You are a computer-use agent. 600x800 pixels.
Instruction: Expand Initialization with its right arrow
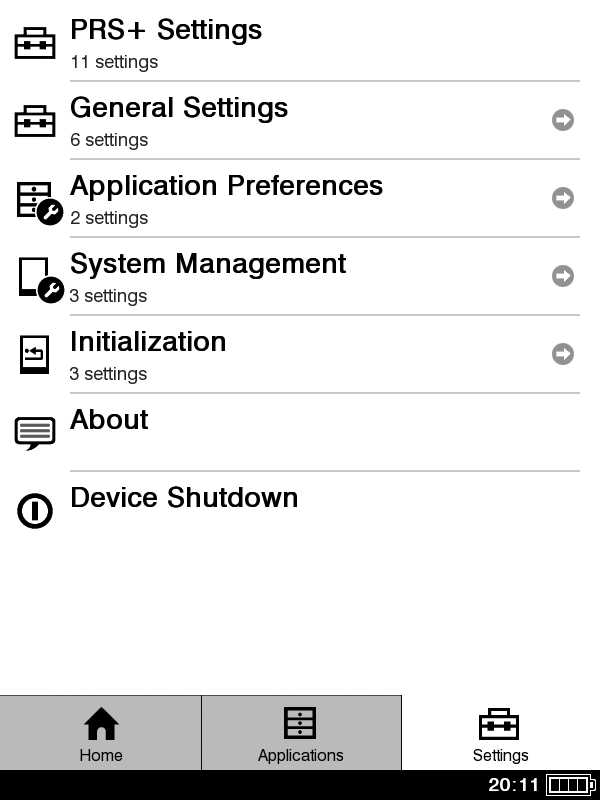[x=563, y=354]
